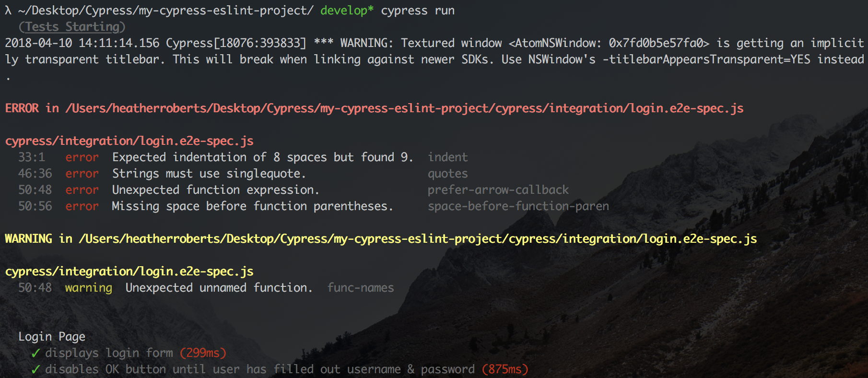Image resolution: width=868 pixels, height=378 pixels.
Task: Click the '(299ms)' duration
Action: (x=203, y=353)
